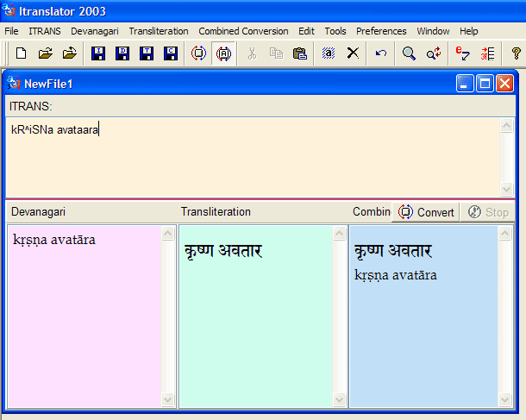Click the find and replace toolbar icon
Screen dimensions: 526x420
point(433,53)
